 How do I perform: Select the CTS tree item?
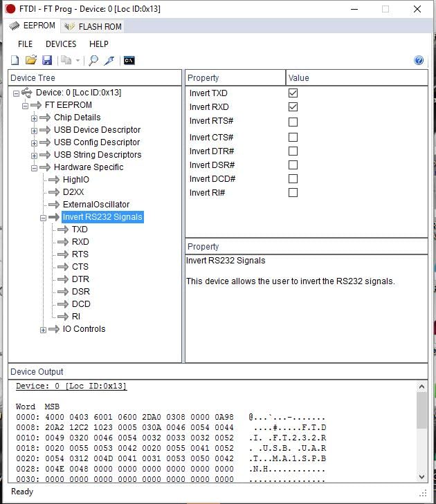[x=80, y=267]
